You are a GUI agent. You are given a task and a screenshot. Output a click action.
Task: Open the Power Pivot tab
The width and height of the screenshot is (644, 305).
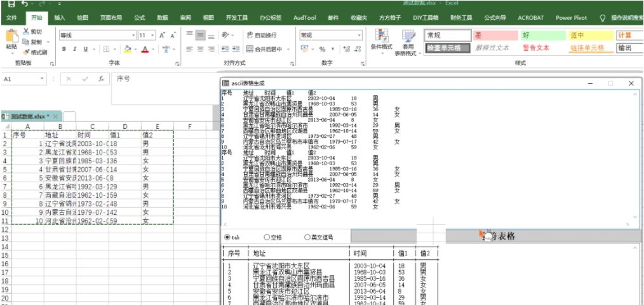pos(572,18)
